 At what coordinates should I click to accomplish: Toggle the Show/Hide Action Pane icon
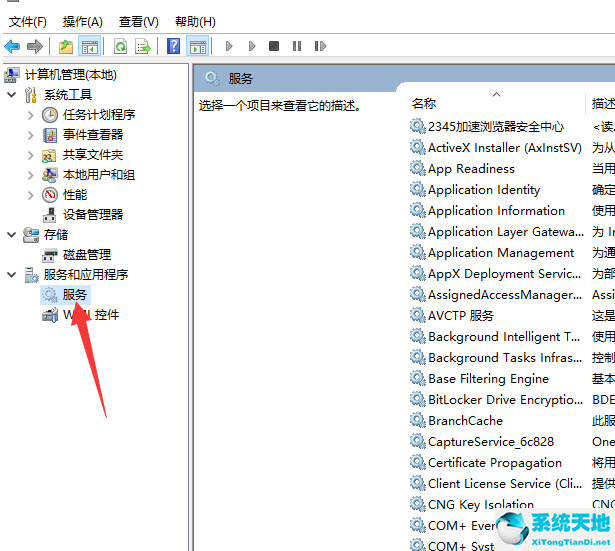coord(197,46)
